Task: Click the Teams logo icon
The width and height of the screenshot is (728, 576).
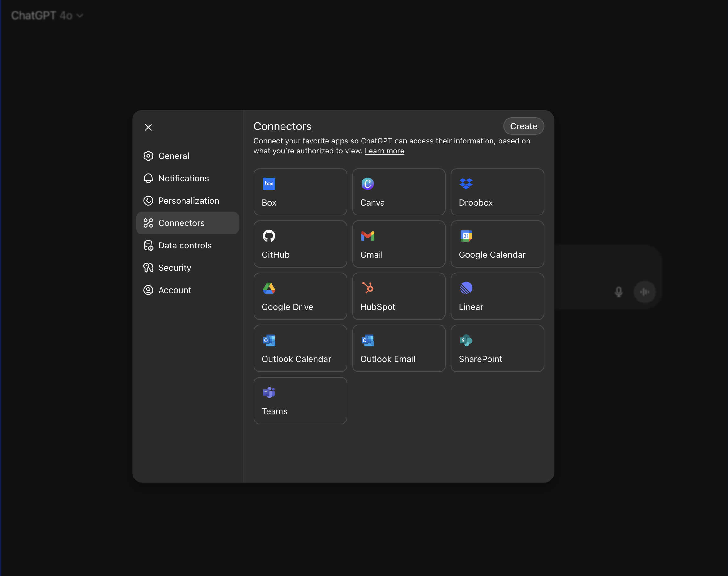Action: click(x=269, y=392)
